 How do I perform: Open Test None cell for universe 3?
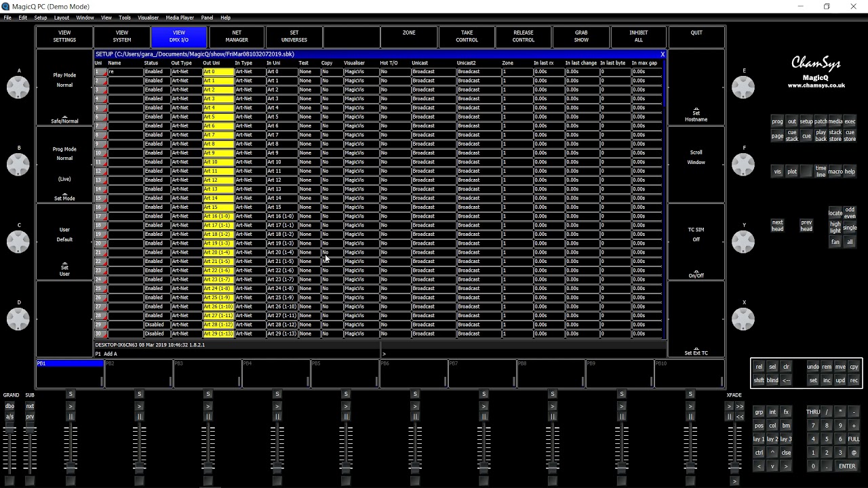309,89
